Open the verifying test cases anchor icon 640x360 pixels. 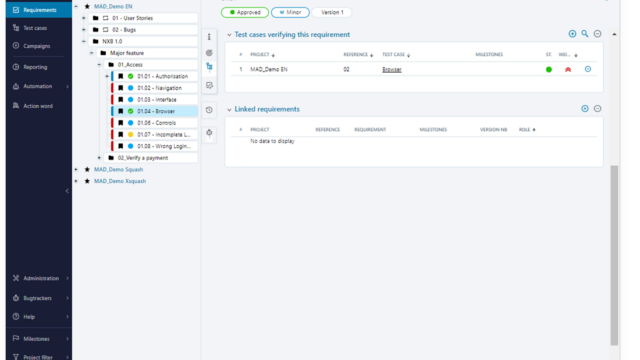coord(209,67)
